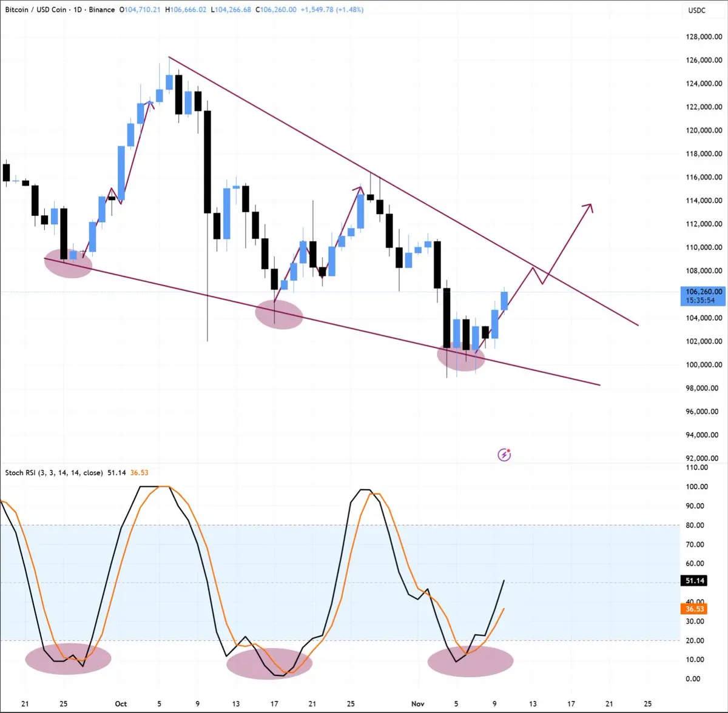Click the Stoch RSI value tag 51.14
This screenshot has width=728, height=713.
pyautogui.click(x=695, y=581)
